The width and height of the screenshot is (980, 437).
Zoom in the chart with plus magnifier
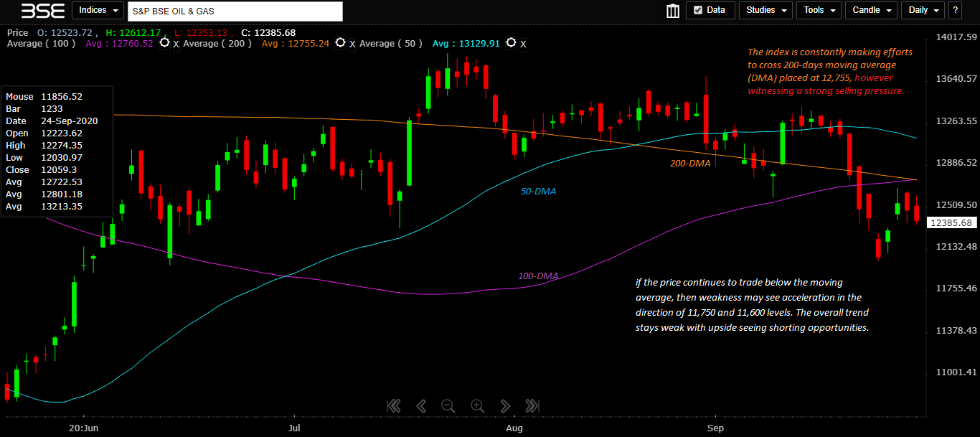pos(477,405)
